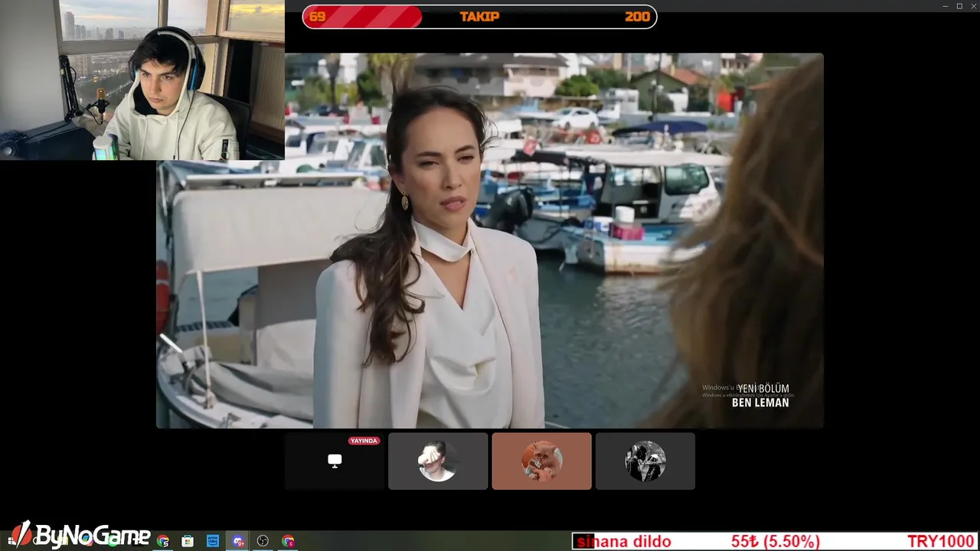Click the 'sinana dildo' donation ticker text
The width and height of the screenshot is (980, 551).
(625, 542)
